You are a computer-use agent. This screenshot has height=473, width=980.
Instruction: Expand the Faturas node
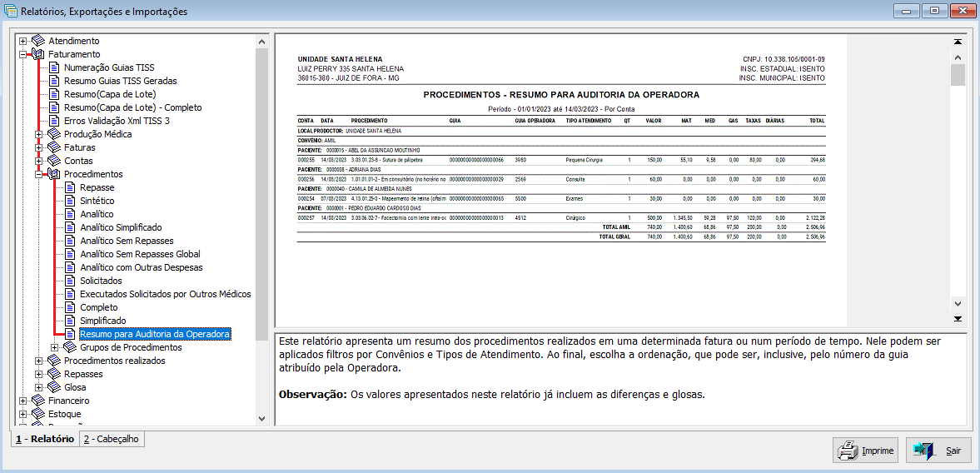pyautogui.click(x=39, y=147)
